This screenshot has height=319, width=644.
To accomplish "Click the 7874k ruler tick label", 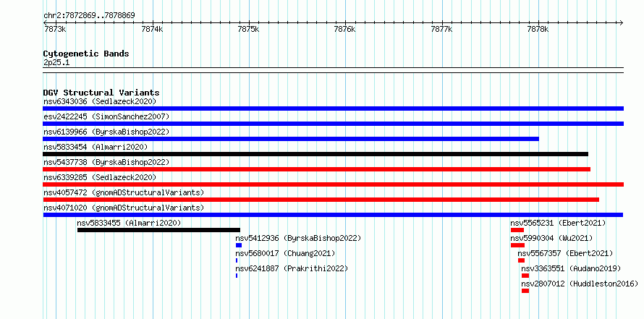I will pyautogui.click(x=152, y=29).
